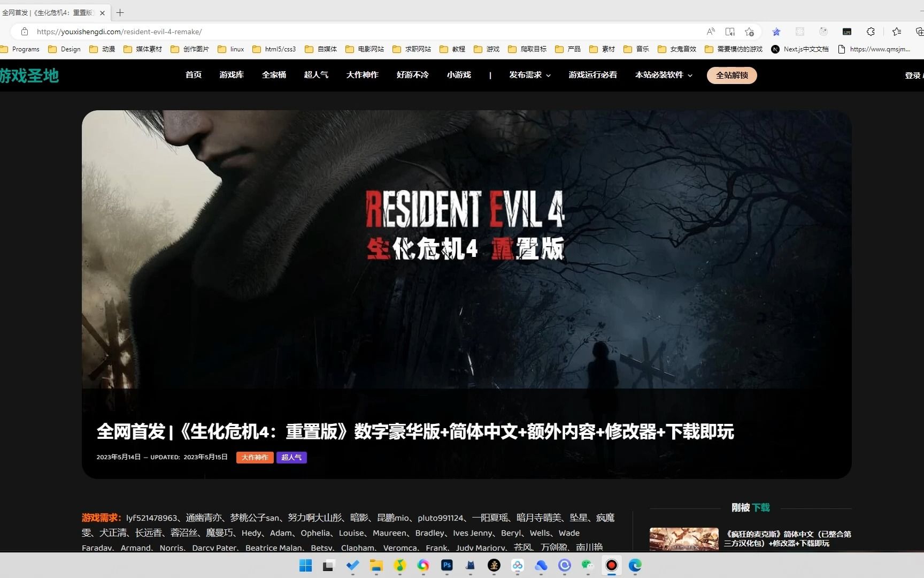Viewport: 924px width, 578px height.
Task: Click the Windows Start button
Action: [x=305, y=566]
